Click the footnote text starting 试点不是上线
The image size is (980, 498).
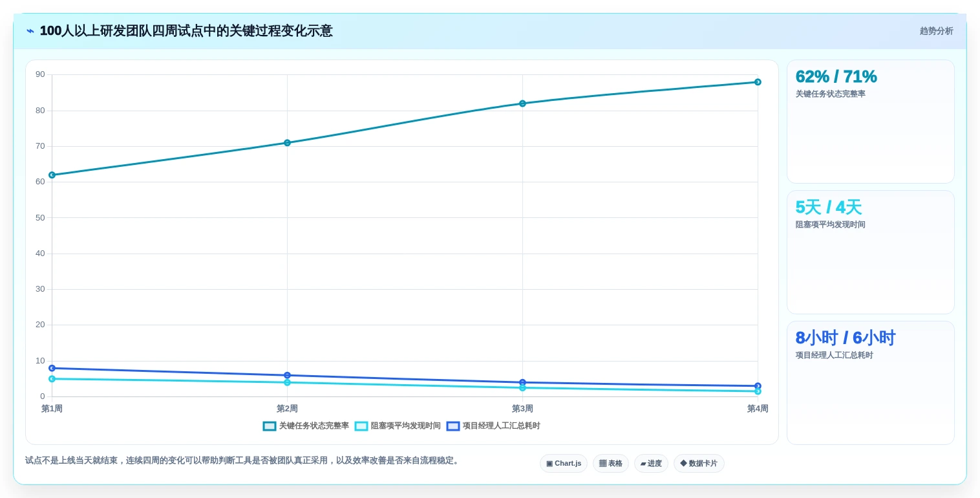(x=243, y=460)
